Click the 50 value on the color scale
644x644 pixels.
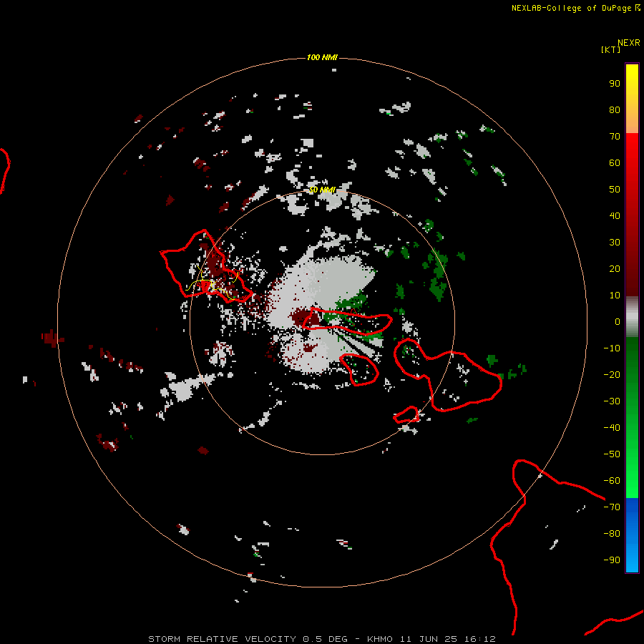pyautogui.click(x=615, y=190)
